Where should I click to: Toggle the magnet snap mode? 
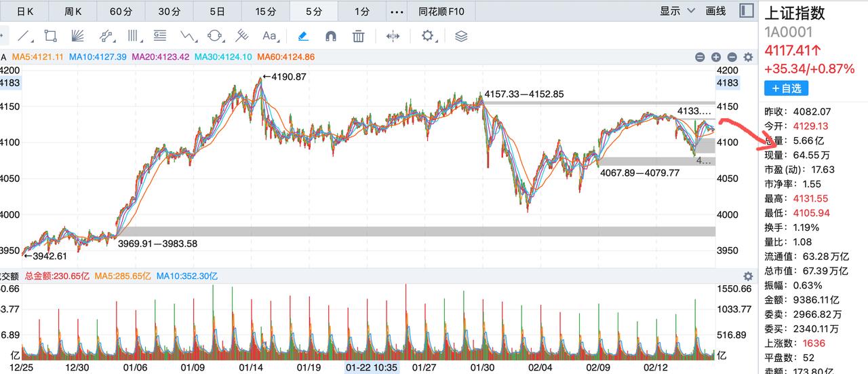(x=331, y=35)
